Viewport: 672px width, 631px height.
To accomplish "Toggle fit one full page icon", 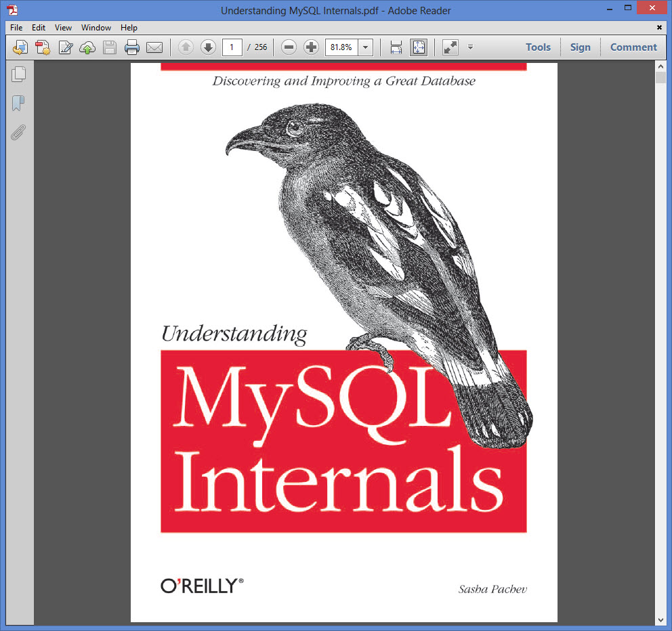I will pyautogui.click(x=419, y=47).
